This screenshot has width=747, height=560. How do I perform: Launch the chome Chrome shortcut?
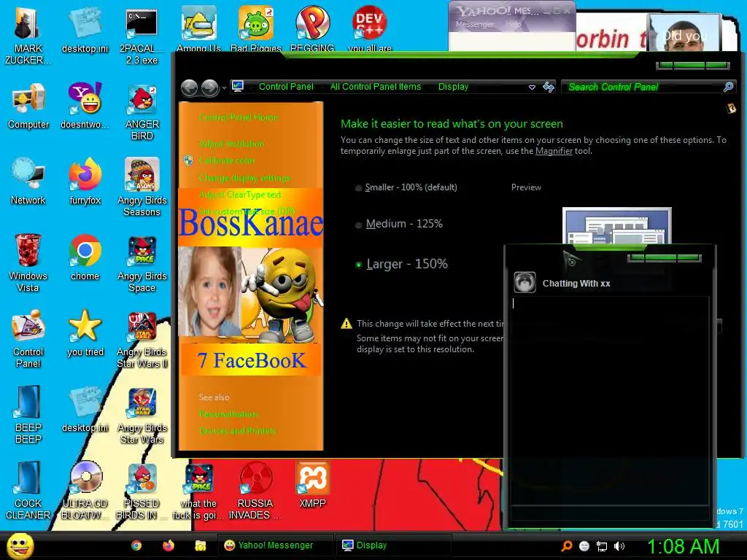[85, 257]
